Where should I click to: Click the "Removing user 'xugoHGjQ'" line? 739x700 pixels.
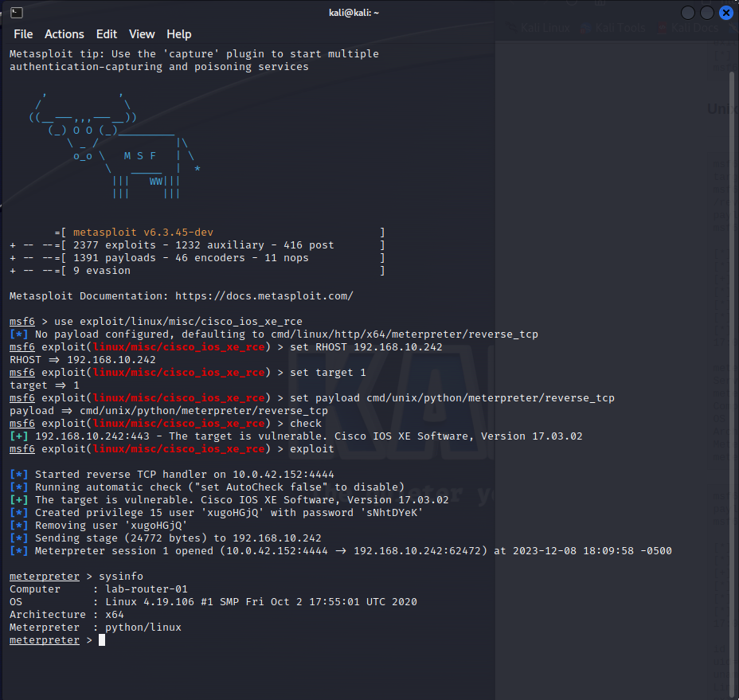(x=99, y=525)
